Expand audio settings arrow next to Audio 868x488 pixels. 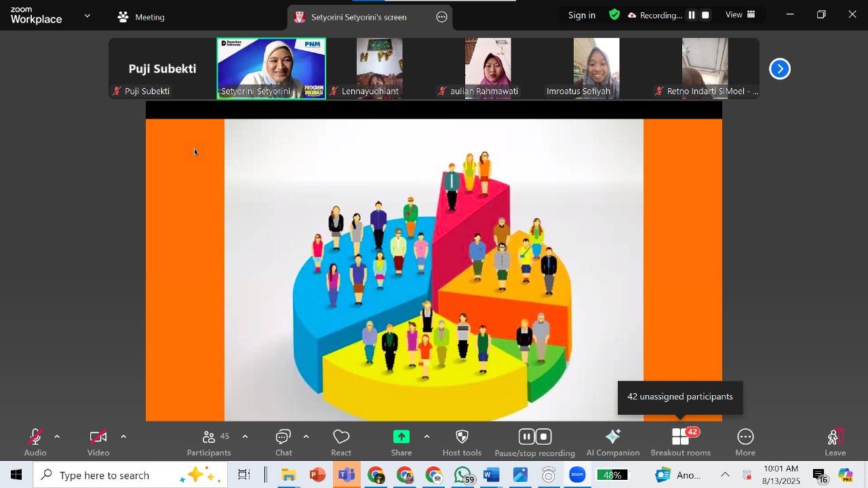[57, 437]
